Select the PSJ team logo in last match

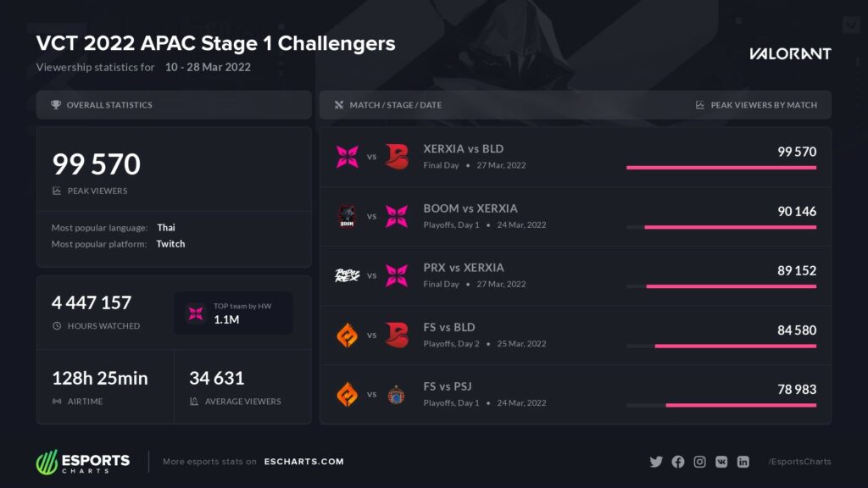[x=396, y=395]
